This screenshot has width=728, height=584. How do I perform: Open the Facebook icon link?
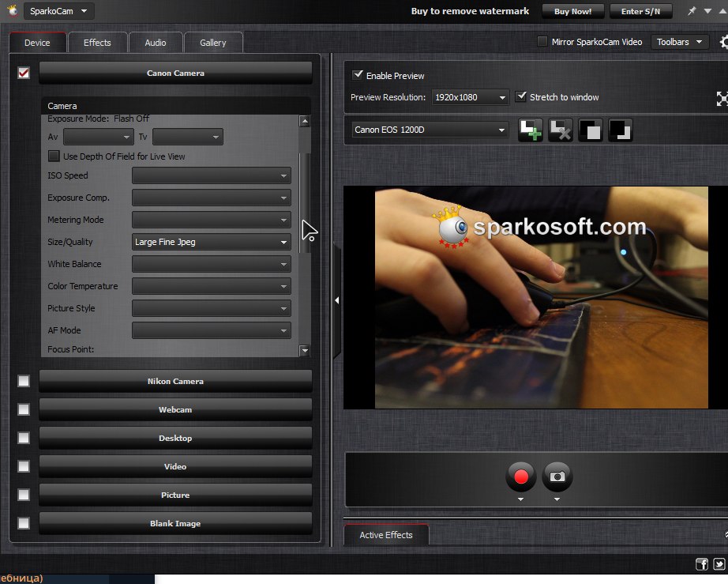[x=701, y=564]
